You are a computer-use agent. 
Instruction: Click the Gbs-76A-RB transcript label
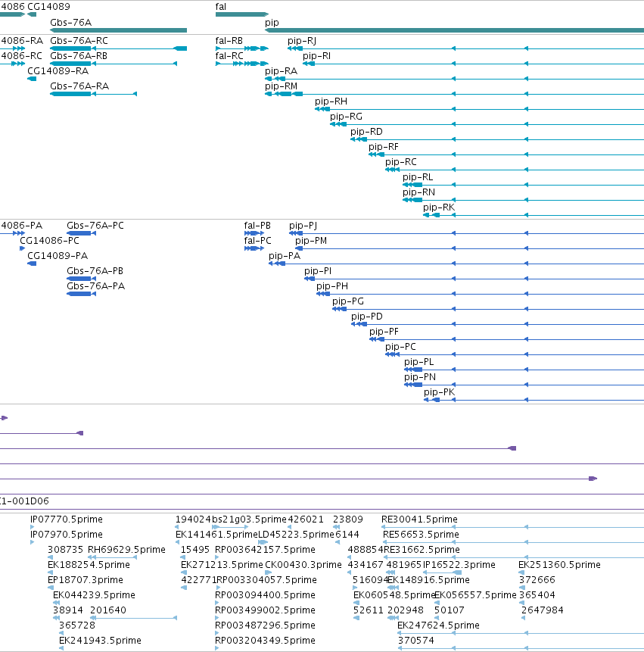click(79, 56)
